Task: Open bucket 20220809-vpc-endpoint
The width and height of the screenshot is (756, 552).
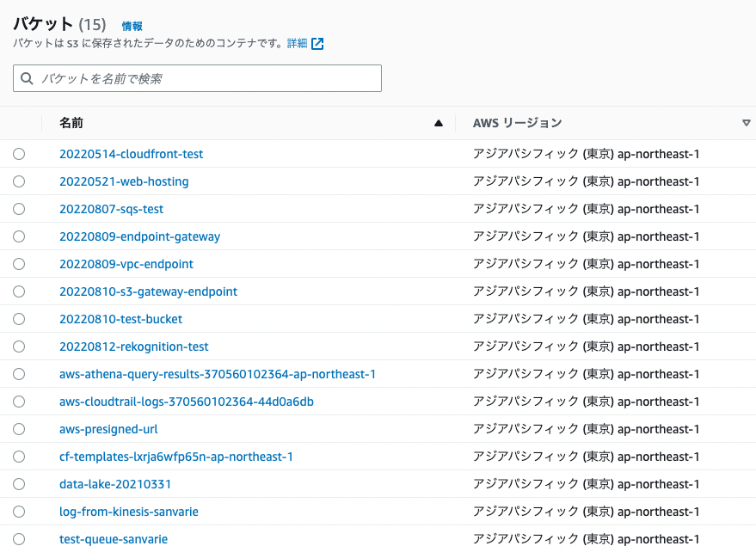Action: tap(126, 264)
